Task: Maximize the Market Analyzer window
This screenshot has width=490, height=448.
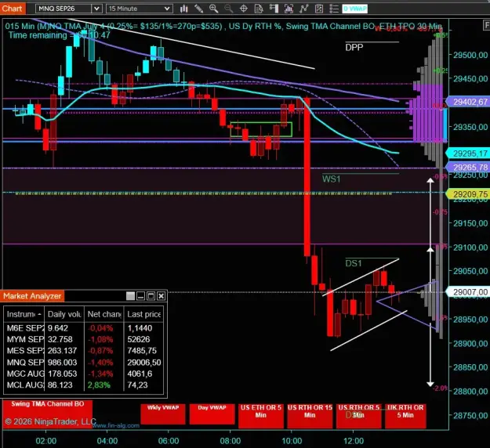Action: (x=151, y=296)
